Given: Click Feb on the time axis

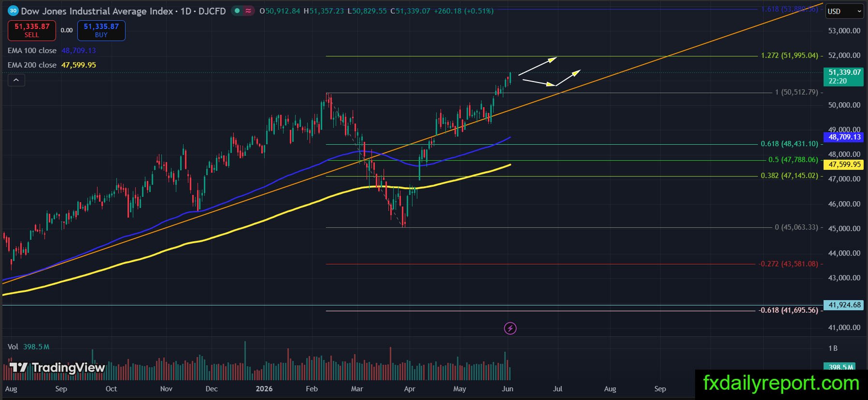Looking at the screenshot, I should click(312, 389).
